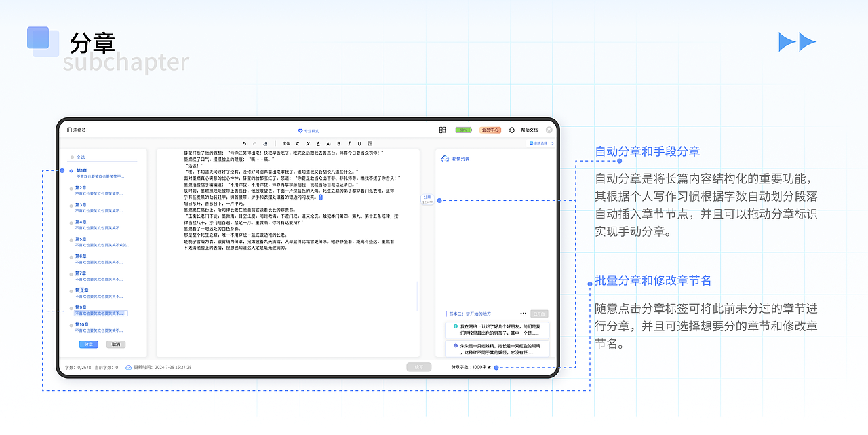This screenshot has width=868, height=435.
Task: Click the 未命名 document title
Action: 79,130
